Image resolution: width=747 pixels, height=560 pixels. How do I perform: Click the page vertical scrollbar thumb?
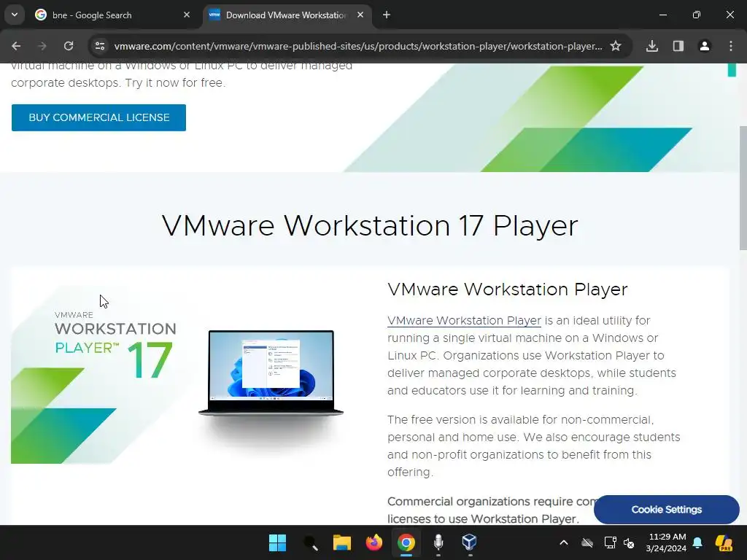pos(743,187)
